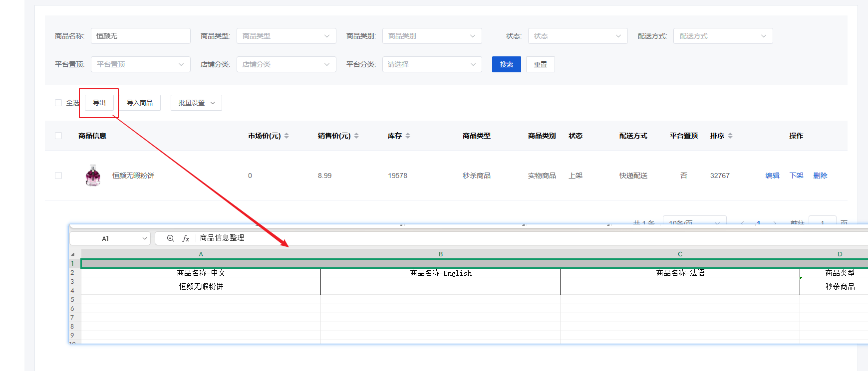Click the 删除 link for 恒颜无暇粉饼
Screen dimensions: 868x371
click(x=820, y=176)
